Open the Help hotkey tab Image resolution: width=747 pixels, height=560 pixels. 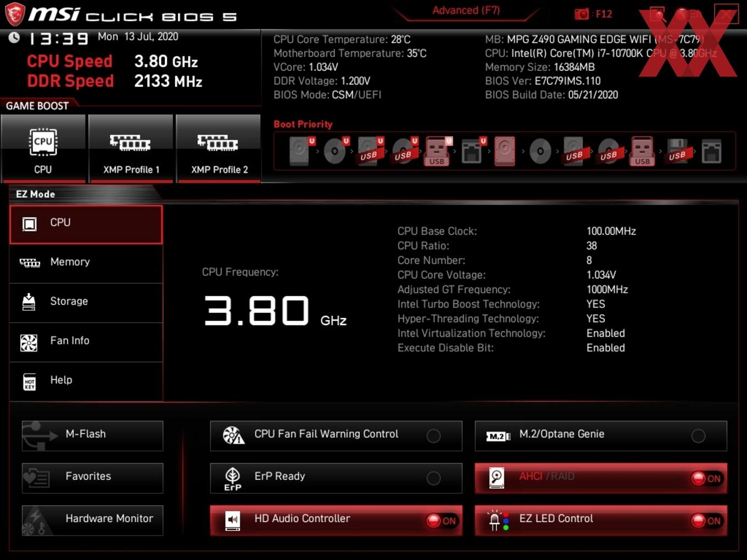click(86, 382)
